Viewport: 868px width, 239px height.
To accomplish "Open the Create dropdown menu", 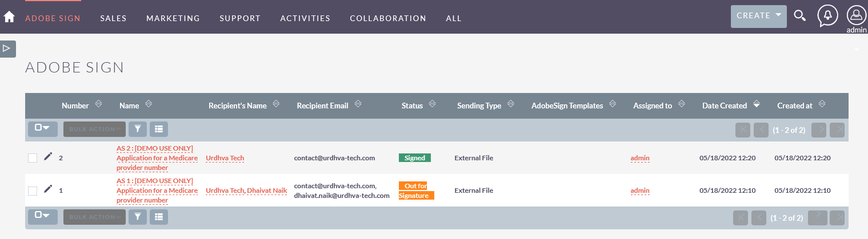I will 759,16.
